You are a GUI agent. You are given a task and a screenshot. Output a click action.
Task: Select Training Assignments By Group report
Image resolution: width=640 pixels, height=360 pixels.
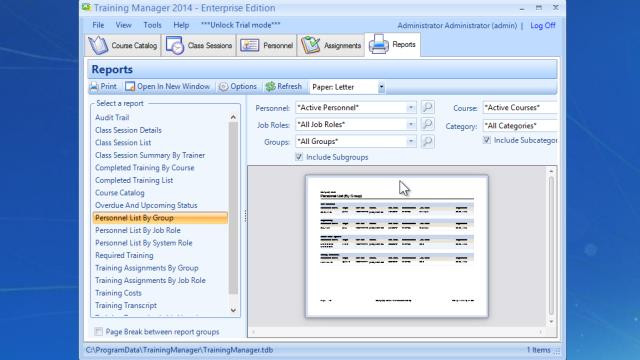(147, 268)
